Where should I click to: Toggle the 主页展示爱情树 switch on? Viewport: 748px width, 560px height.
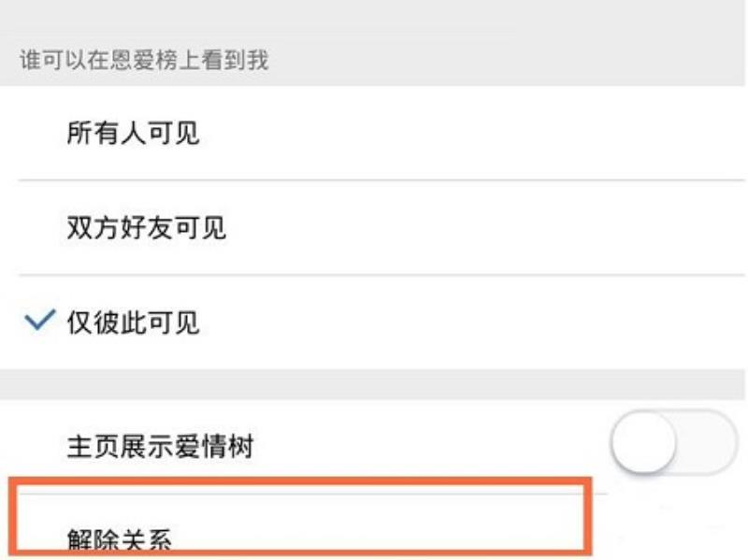click(674, 442)
